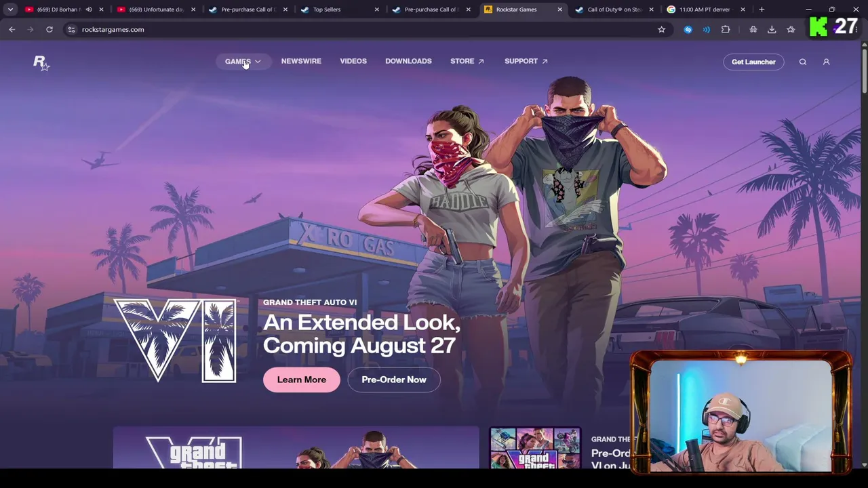Reload the Rockstar Games page
The image size is (868, 488).
tap(50, 29)
